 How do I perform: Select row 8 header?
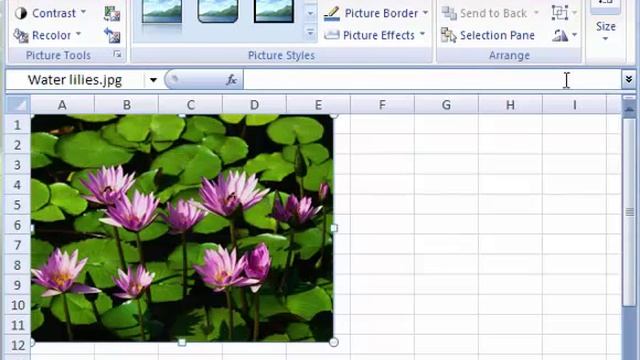pyautogui.click(x=18, y=265)
